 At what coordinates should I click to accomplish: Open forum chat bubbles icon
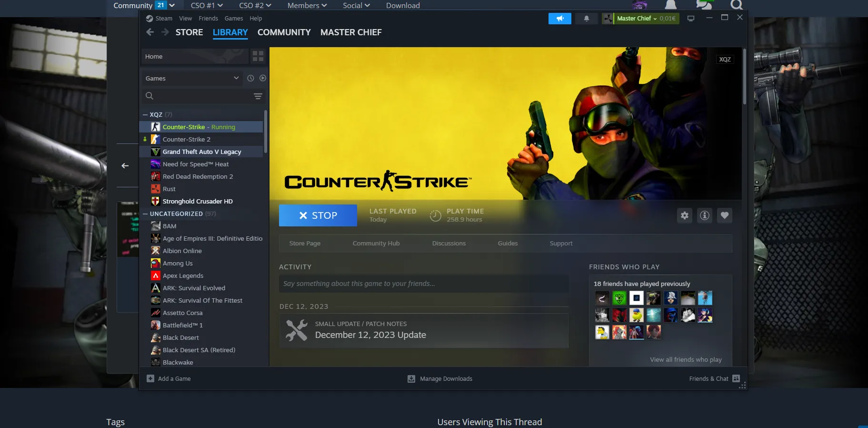(704, 5)
